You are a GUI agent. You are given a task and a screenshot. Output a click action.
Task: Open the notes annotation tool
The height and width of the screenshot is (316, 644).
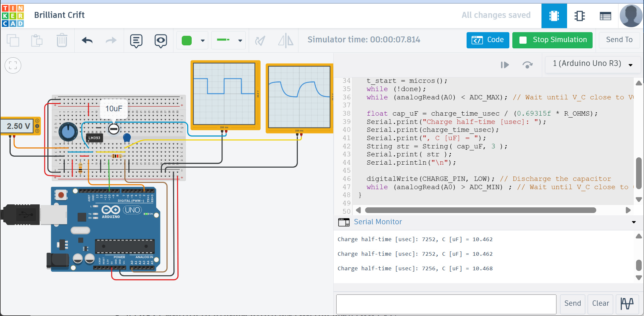136,41
